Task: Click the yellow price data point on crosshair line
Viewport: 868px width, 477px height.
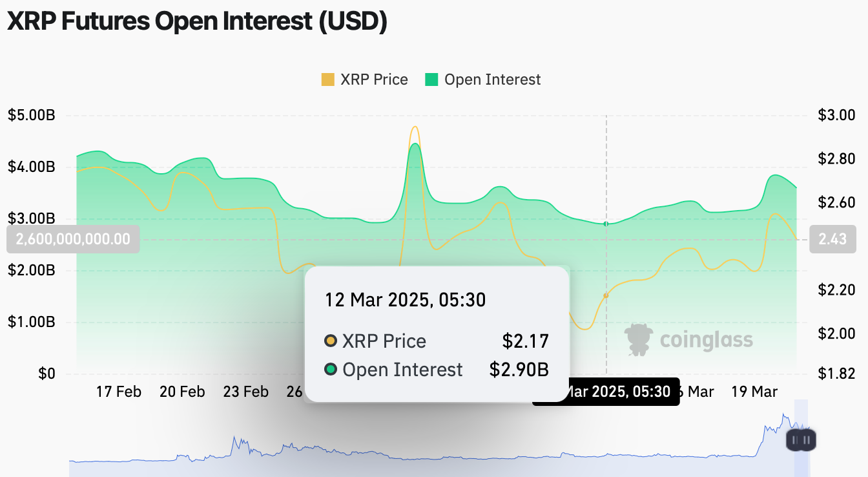Action: coord(606,295)
